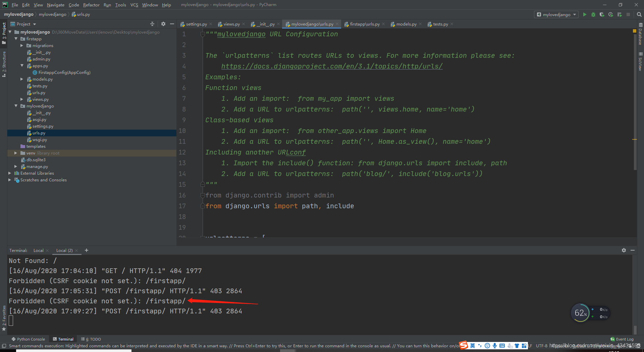Open the VCS menu
Screen dimensions: 644x352
[x=134, y=5]
